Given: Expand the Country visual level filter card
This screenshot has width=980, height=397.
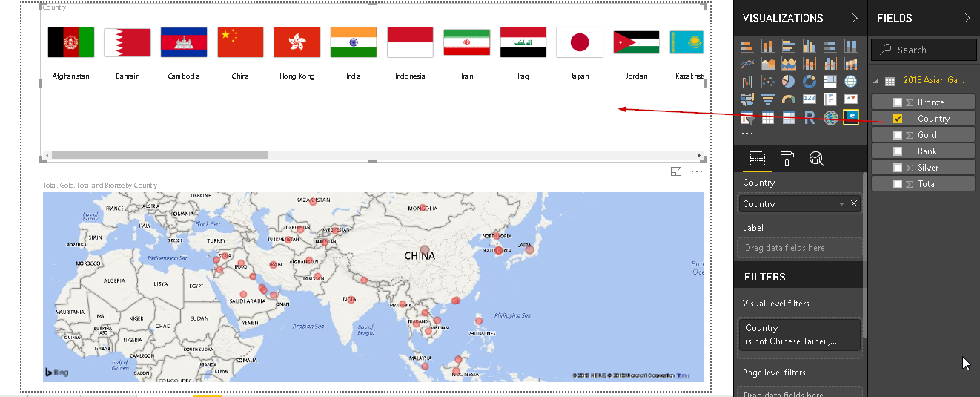Looking at the screenshot, I should point(800,335).
